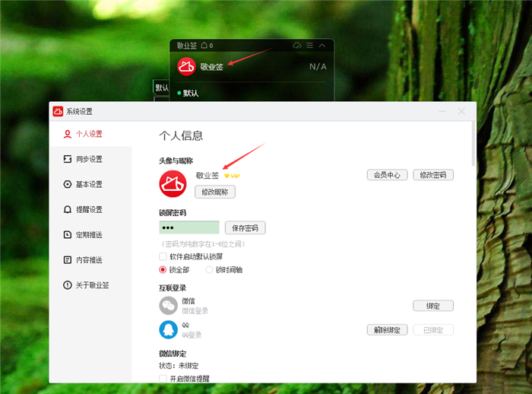
Task: Click the N/A text in widget
Action: tap(318, 67)
